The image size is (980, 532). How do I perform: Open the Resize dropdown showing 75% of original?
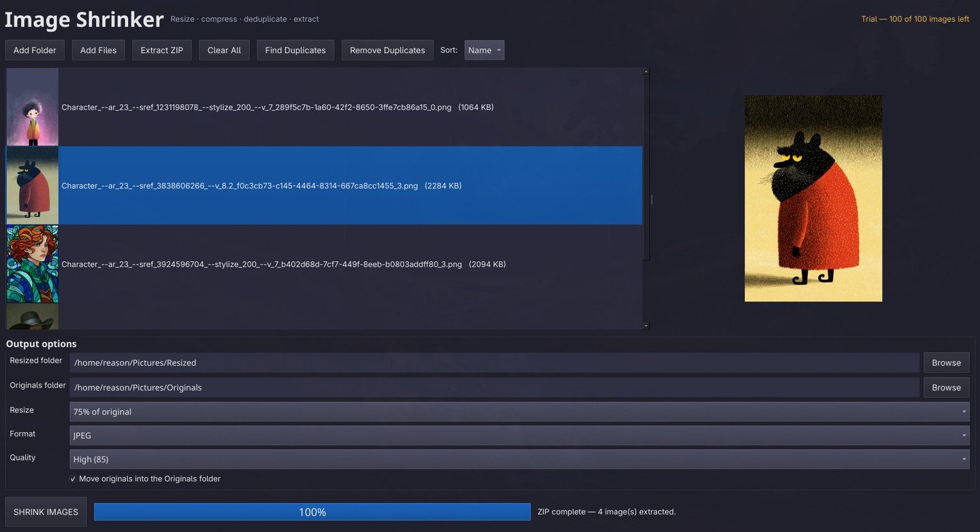(x=519, y=412)
